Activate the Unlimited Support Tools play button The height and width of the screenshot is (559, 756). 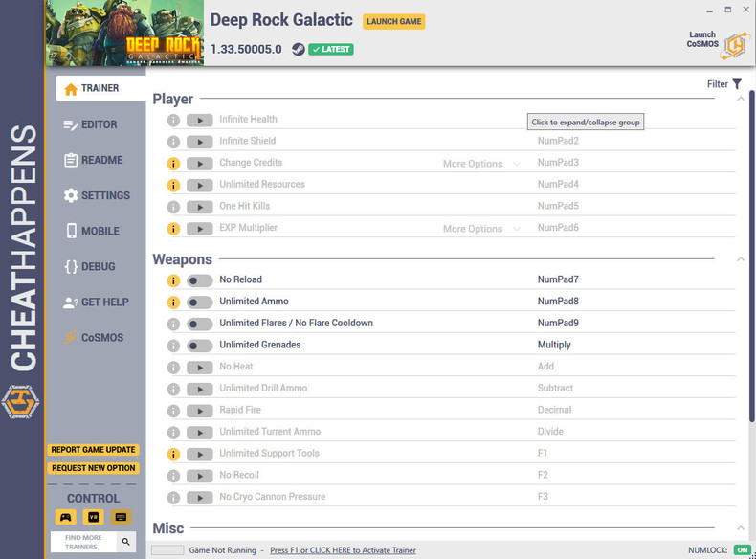point(200,455)
